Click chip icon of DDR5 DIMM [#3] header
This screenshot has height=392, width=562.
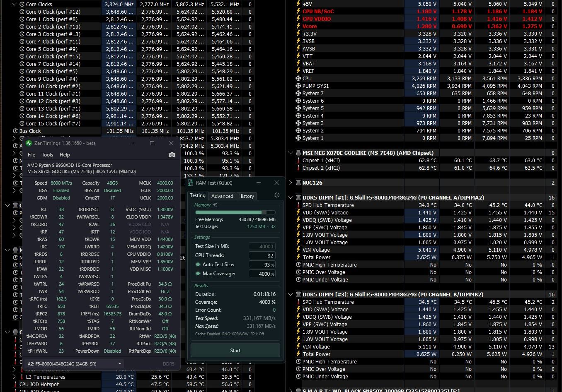[x=298, y=295]
